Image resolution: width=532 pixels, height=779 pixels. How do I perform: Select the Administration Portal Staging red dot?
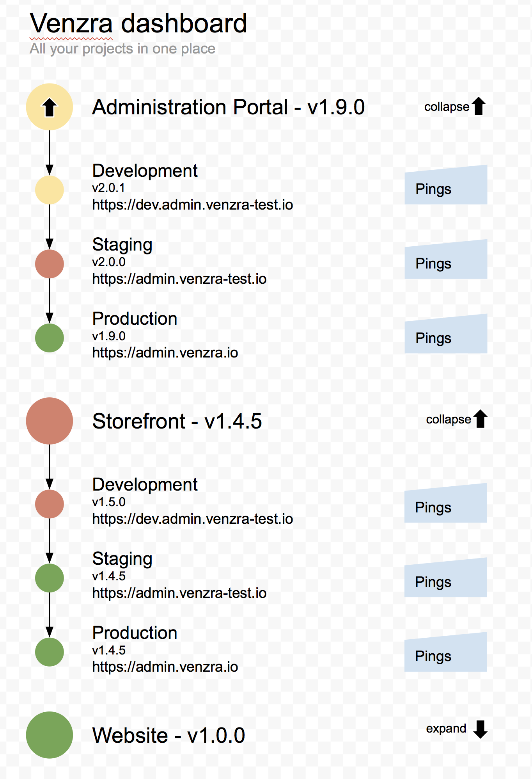coord(50,264)
